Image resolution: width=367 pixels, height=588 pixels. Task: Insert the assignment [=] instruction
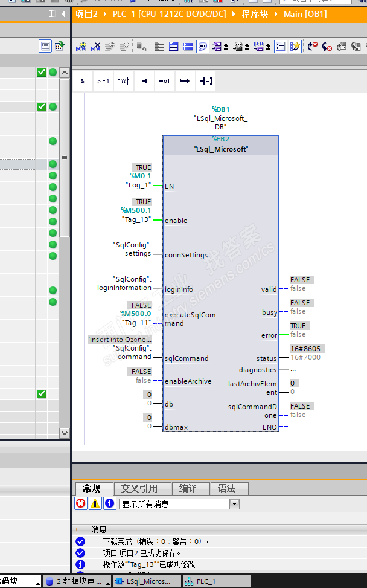(x=206, y=81)
